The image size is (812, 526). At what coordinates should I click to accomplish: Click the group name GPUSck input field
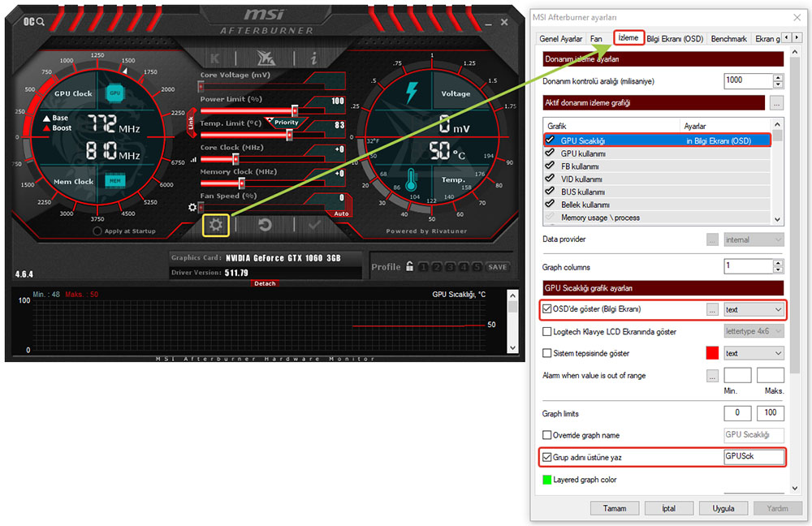coord(754,457)
